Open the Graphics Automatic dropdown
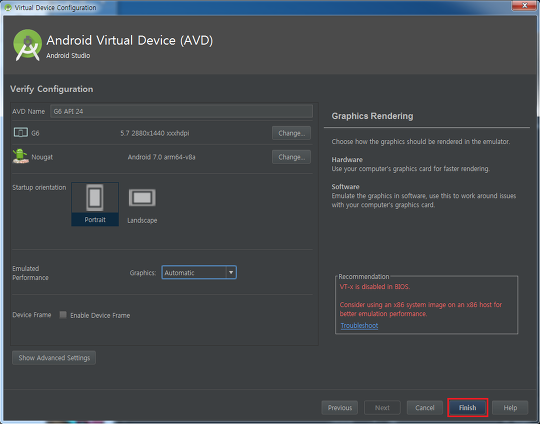 (x=199, y=272)
